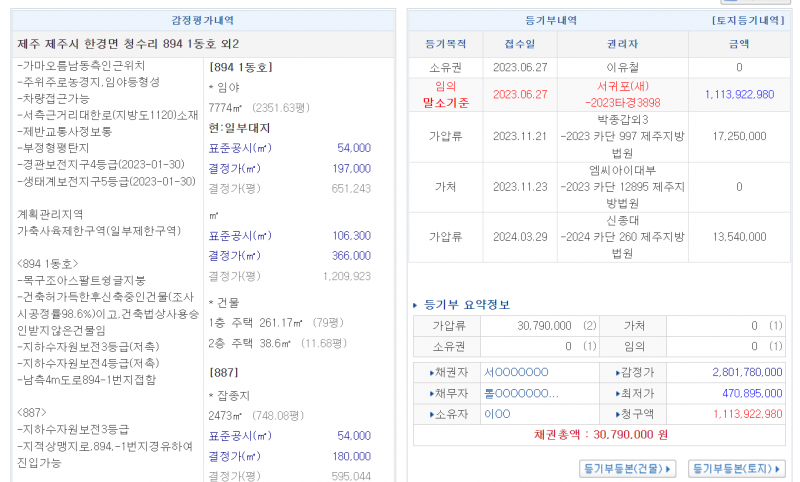
Task: Click the blue 1,113,922,980 amount in the 금액 column
Action: click(x=739, y=94)
